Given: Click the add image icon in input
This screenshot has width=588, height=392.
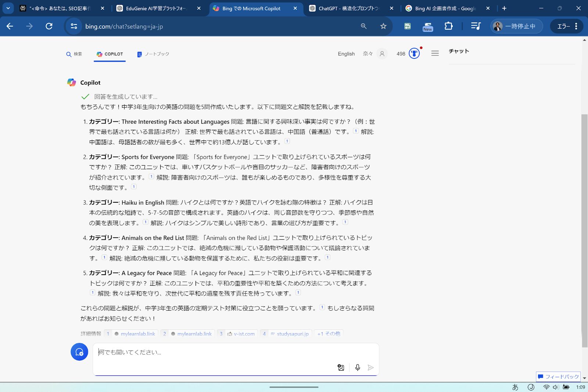Looking at the screenshot, I should (x=341, y=367).
